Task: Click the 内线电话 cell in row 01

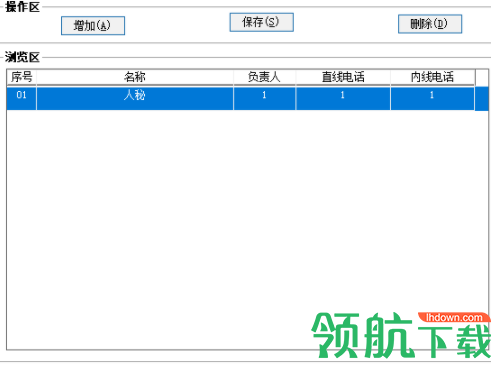Action: pyautogui.click(x=432, y=98)
